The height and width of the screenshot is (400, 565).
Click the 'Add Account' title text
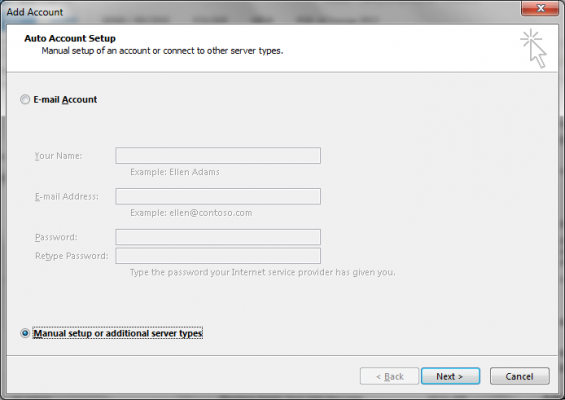coord(35,12)
